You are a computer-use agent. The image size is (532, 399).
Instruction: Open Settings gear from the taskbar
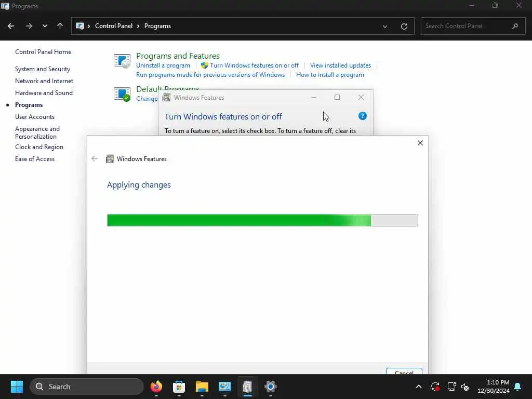click(270, 387)
